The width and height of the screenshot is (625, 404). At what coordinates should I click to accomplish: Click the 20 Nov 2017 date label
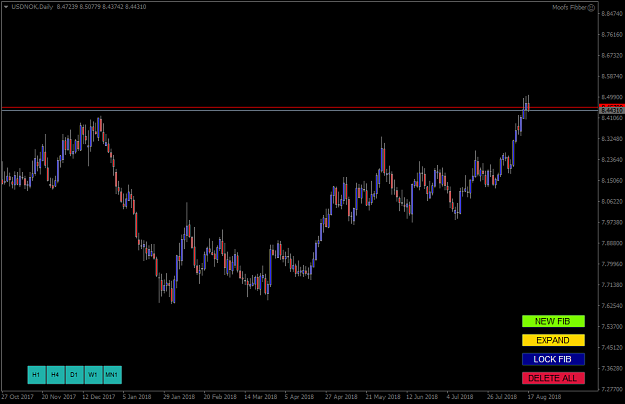(59, 397)
